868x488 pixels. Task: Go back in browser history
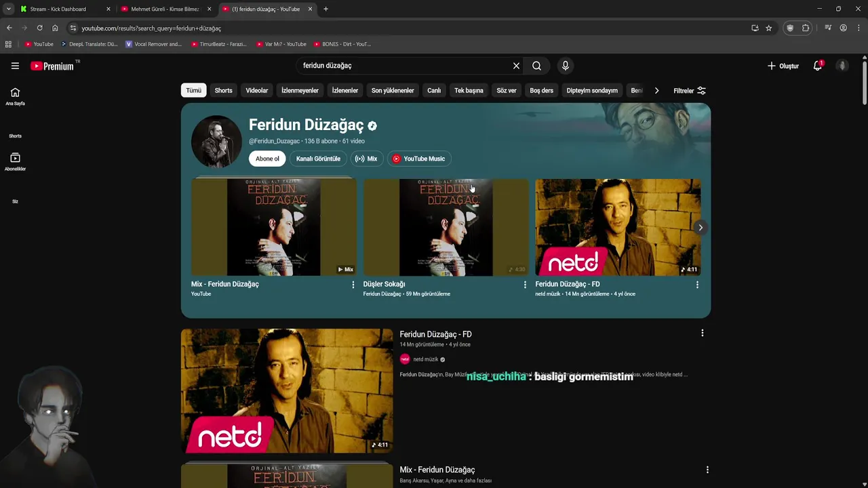click(x=9, y=28)
